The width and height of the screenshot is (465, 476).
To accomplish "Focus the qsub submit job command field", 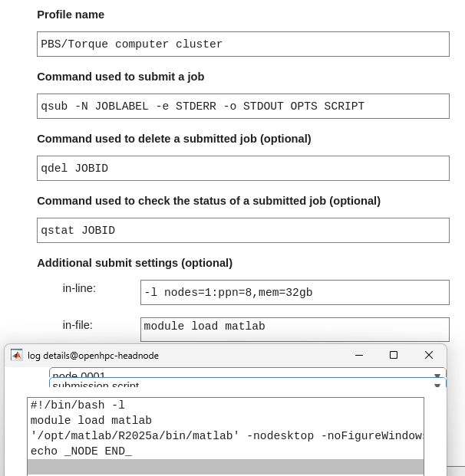I will [x=242, y=106].
